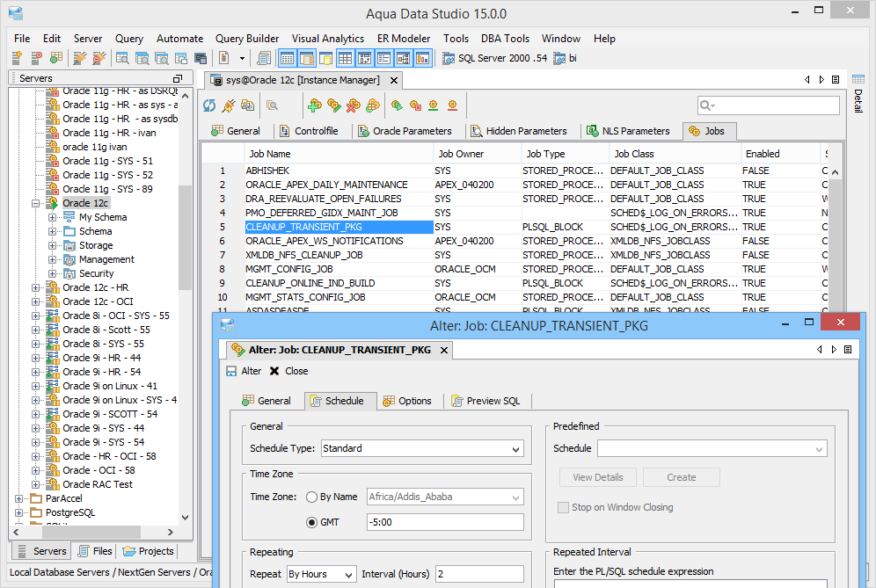The width and height of the screenshot is (876, 588).
Task: Expand the Security node
Action: pyautogui.click(x=53, y=273)
